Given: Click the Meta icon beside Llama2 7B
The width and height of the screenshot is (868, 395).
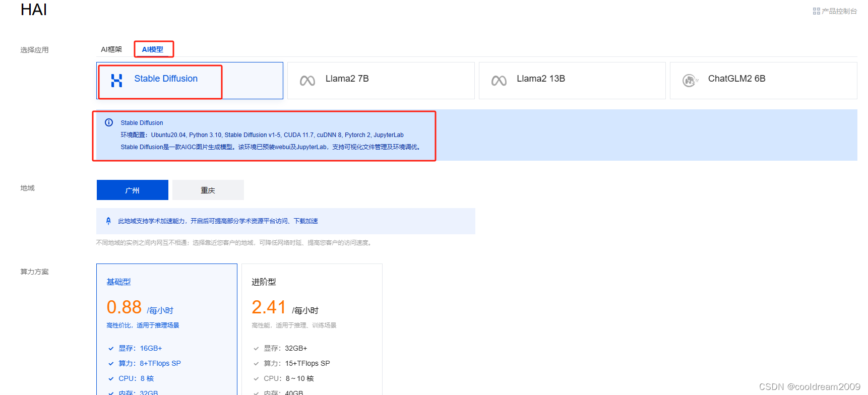Looking at the screenshot, I should 307,81.
